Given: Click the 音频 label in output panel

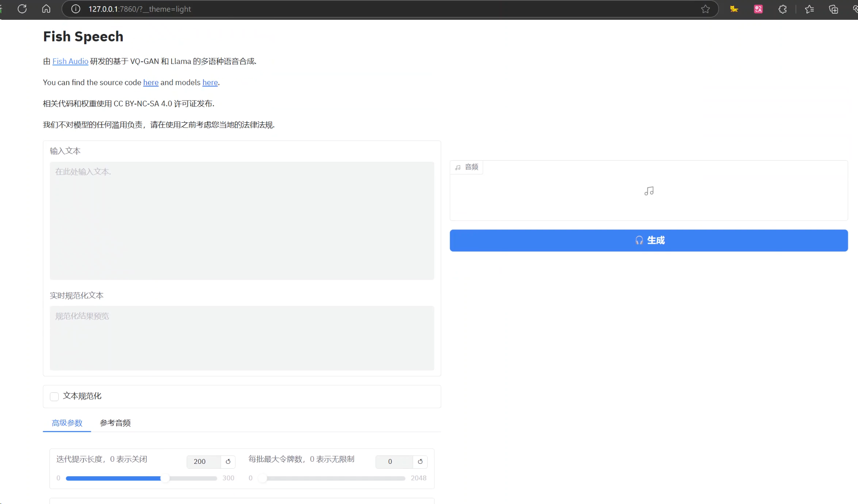Looking at the screenshot, I should pos(467,167).
